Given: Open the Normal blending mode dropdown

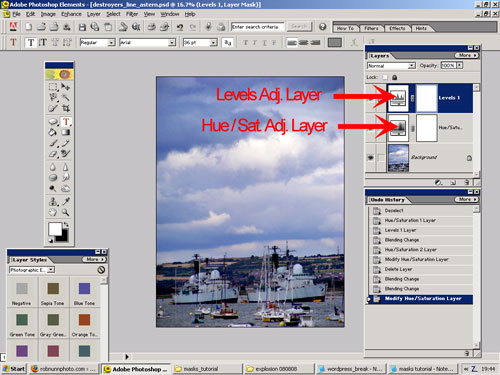Looking at the screenshot, I should pos(391,66).
